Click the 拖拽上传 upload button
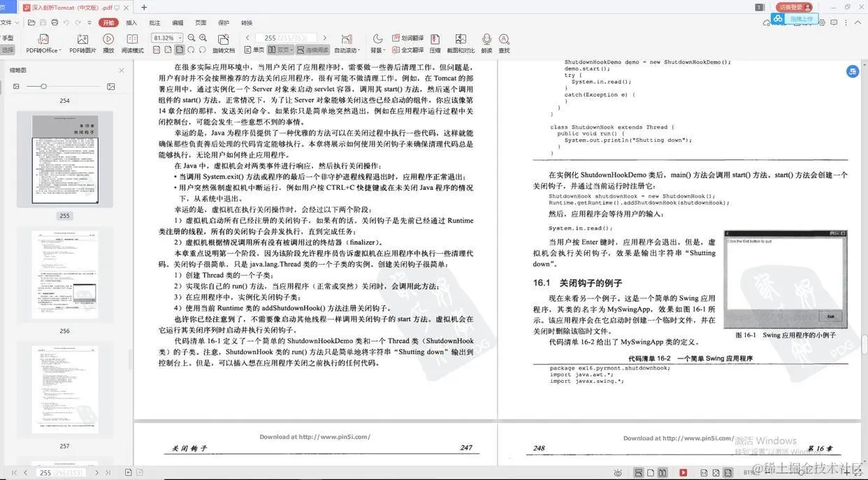 click(795, 19)
